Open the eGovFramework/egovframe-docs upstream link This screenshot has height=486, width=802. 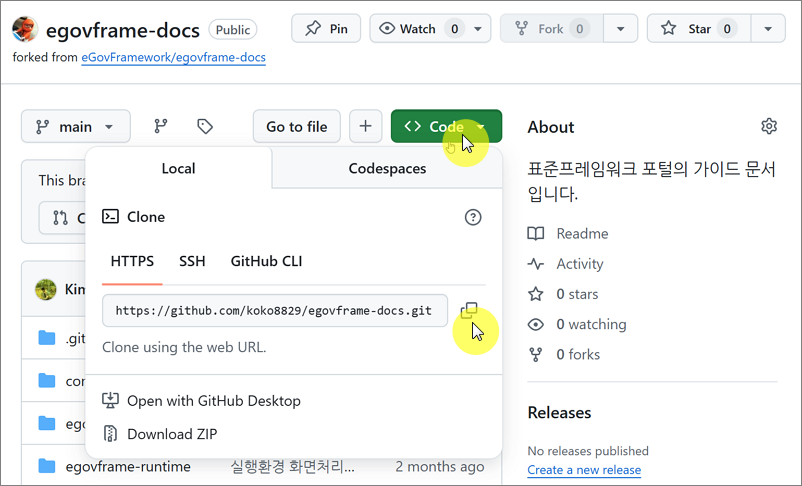(173, 57)
